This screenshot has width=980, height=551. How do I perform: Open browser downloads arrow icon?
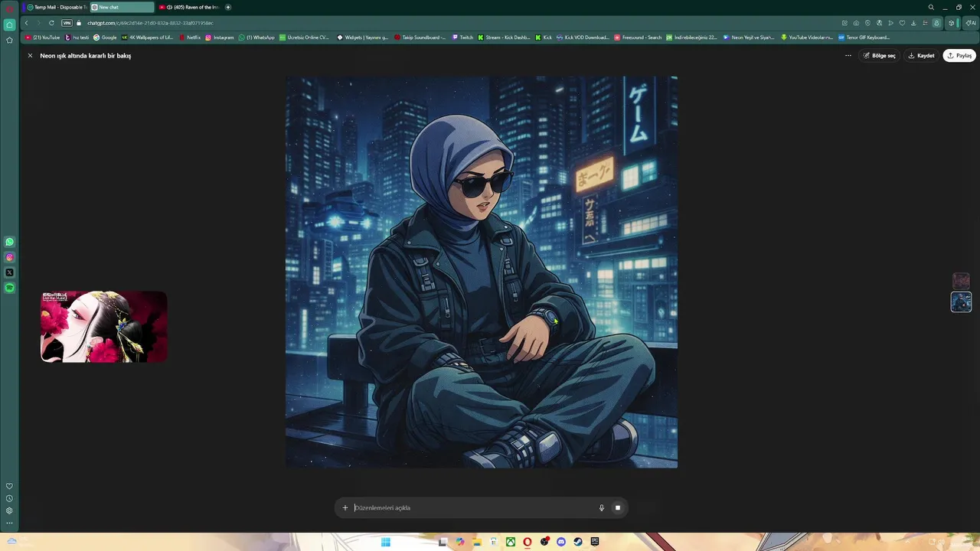(x=913, y=23)
